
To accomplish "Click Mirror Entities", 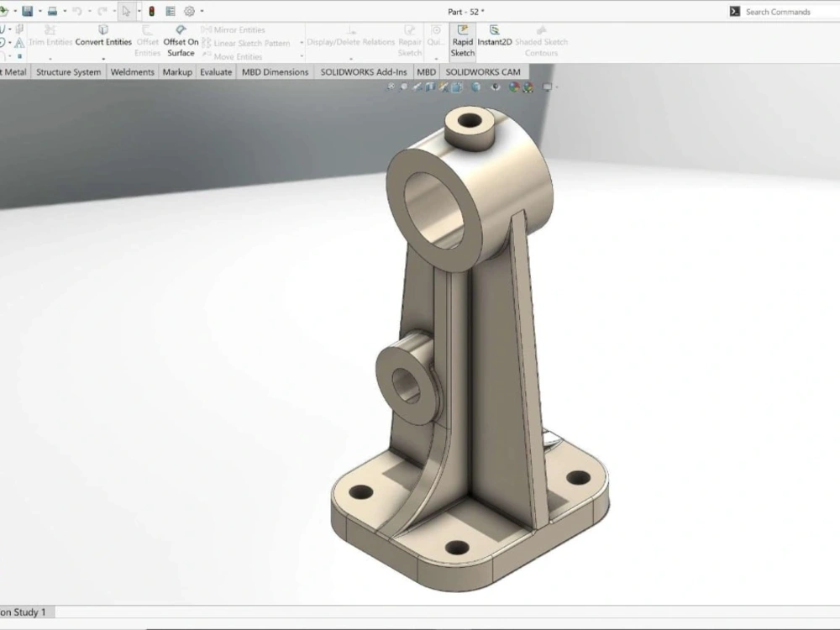I will click(x=233, y=30).
